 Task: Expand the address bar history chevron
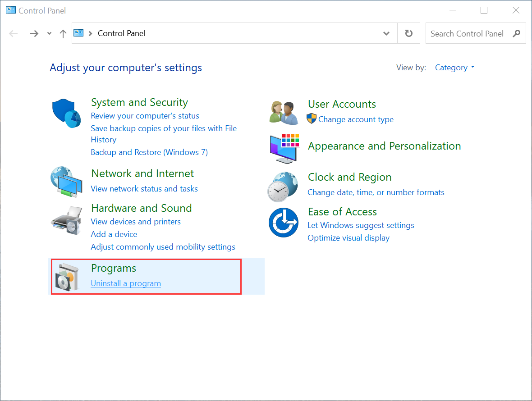tap(386, 33)
